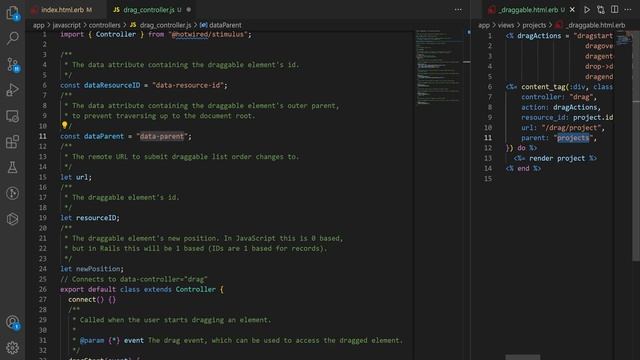
Task: Open the Manage gear menu
Action: pos(12,348)
